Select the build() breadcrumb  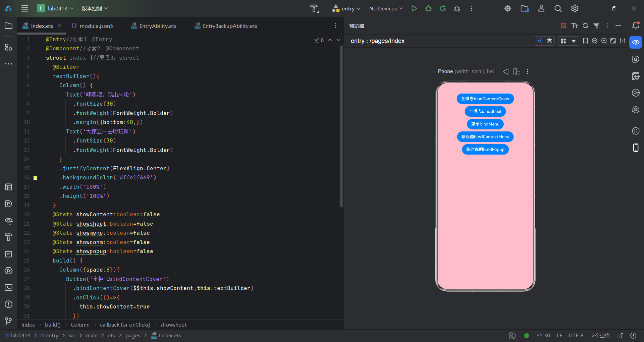[53, 325]
